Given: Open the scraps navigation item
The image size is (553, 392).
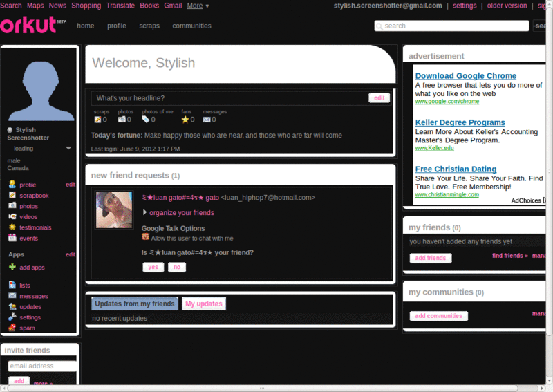Looking at the screenshot, I should coord(149,26).
